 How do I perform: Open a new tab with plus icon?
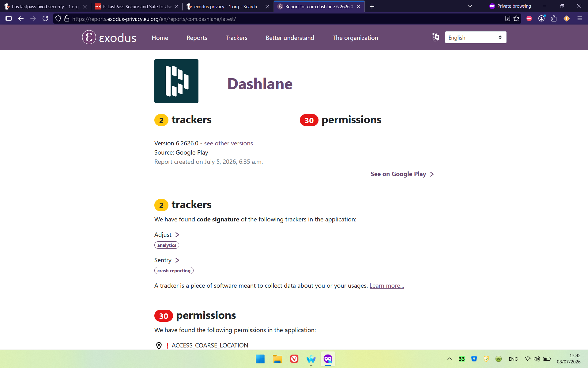(372, 6)
